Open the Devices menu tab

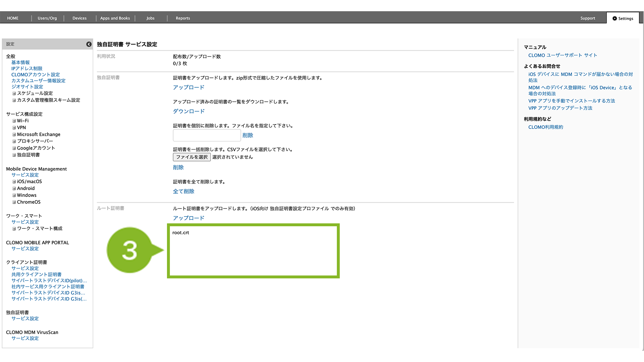coord(79,18)
